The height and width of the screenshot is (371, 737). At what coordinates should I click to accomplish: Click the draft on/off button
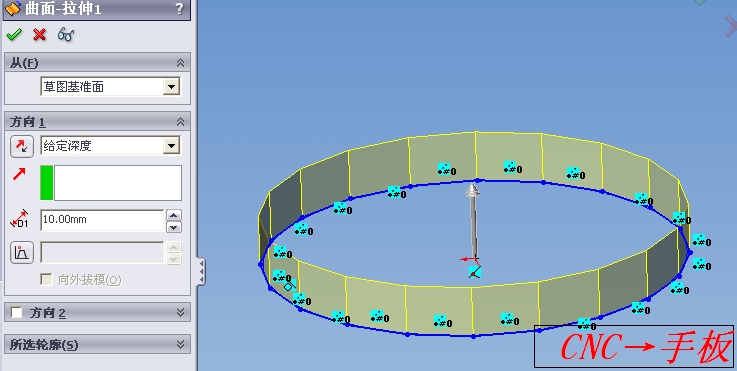pos(22,253)
